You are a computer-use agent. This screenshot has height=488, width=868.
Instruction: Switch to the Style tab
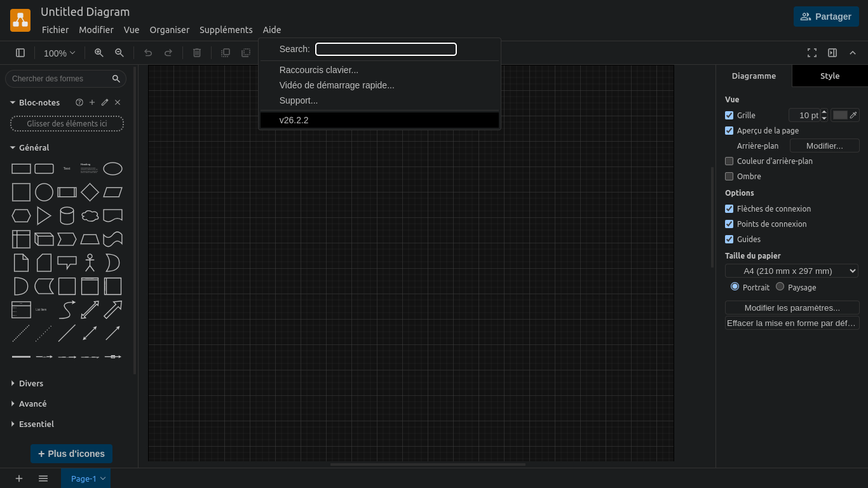point(830,76)
